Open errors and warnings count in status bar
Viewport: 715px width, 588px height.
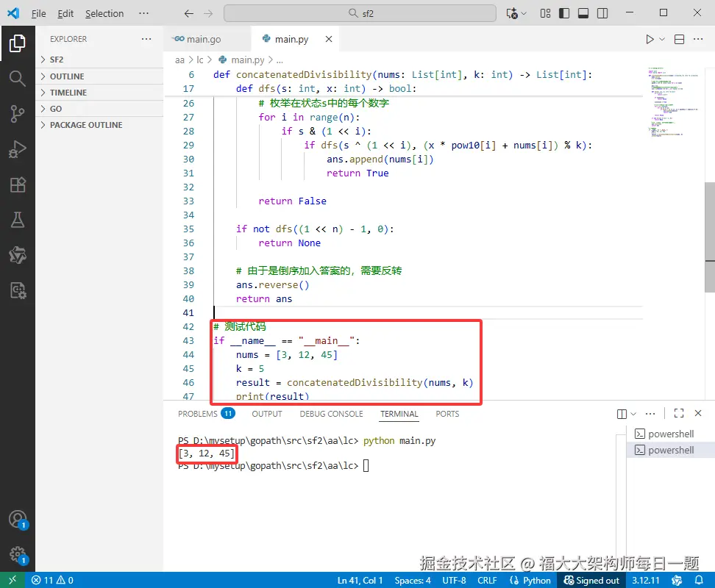(52, 580)
